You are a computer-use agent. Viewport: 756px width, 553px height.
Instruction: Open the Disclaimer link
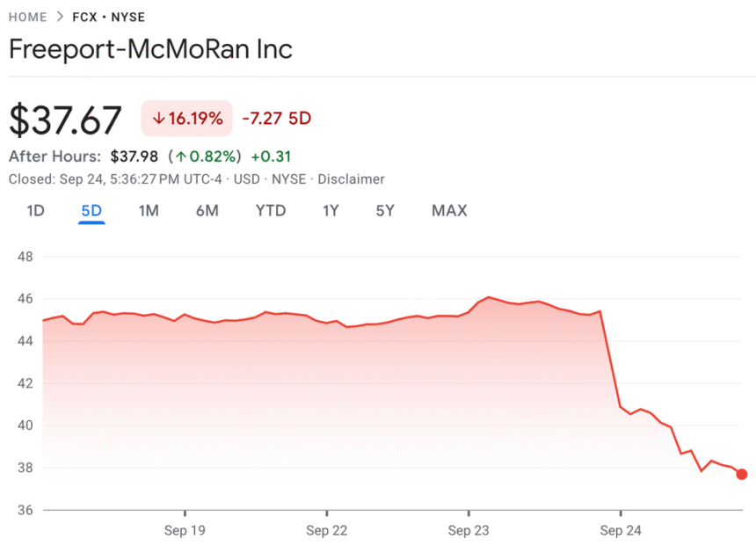coord(351,179)
